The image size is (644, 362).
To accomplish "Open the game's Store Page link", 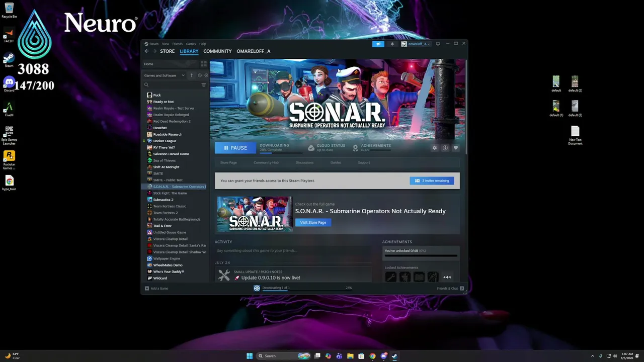I will 228,162.
